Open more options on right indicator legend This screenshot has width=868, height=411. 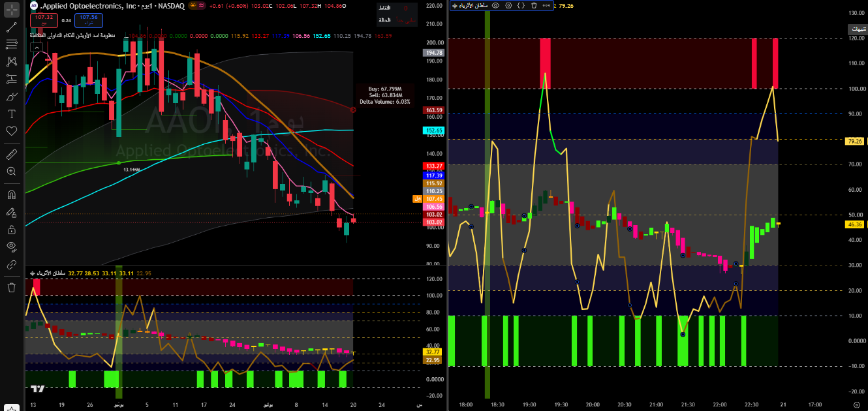[x=546, y=5]
